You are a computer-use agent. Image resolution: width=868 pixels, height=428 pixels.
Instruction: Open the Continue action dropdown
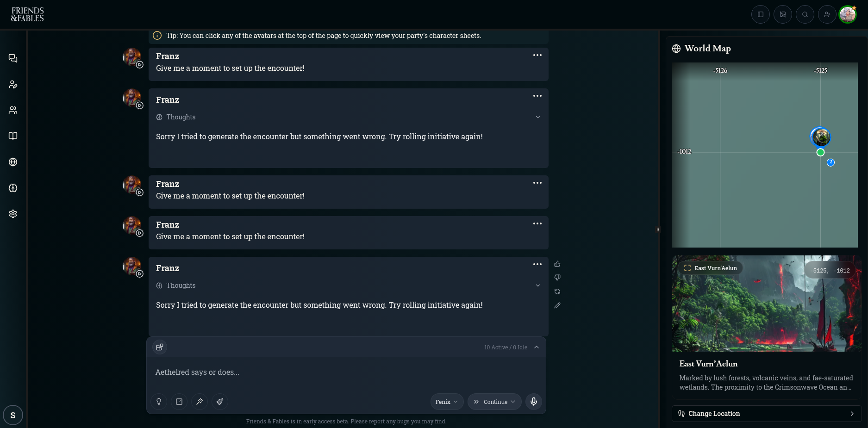[x=494, y=402]
